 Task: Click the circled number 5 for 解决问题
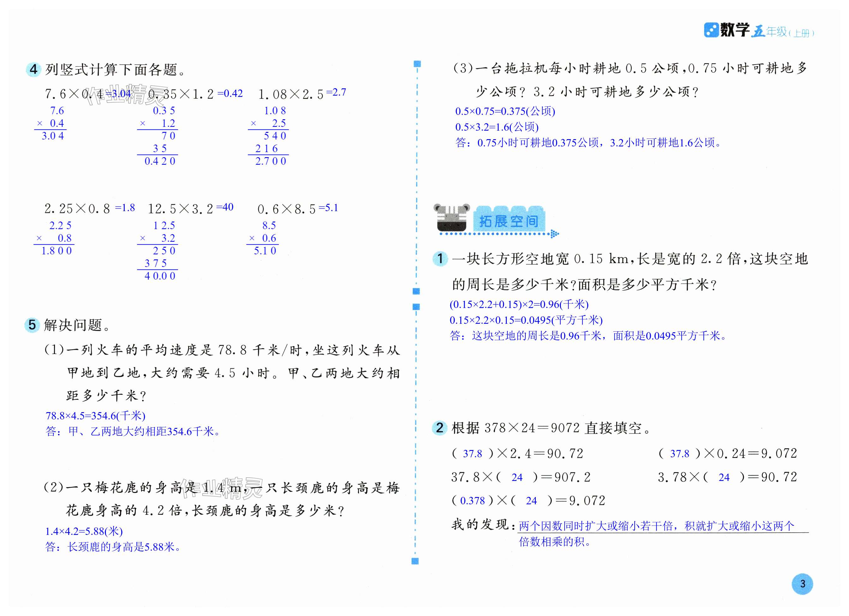click(32, 325)
